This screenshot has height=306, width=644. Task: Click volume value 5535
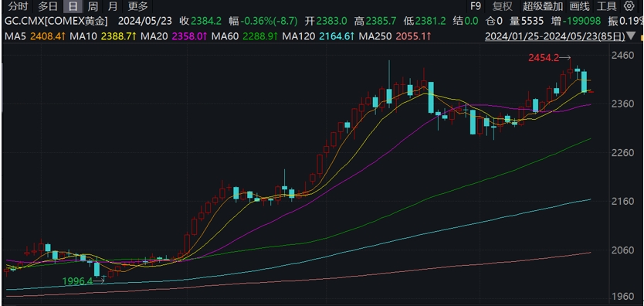tap(532, 21)
